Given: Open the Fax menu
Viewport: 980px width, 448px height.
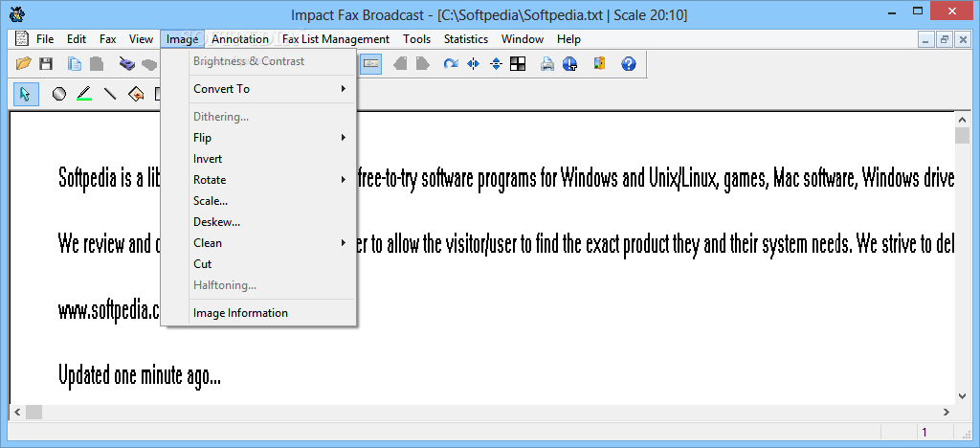Looking at the screenshot, I should coord(107,38).
